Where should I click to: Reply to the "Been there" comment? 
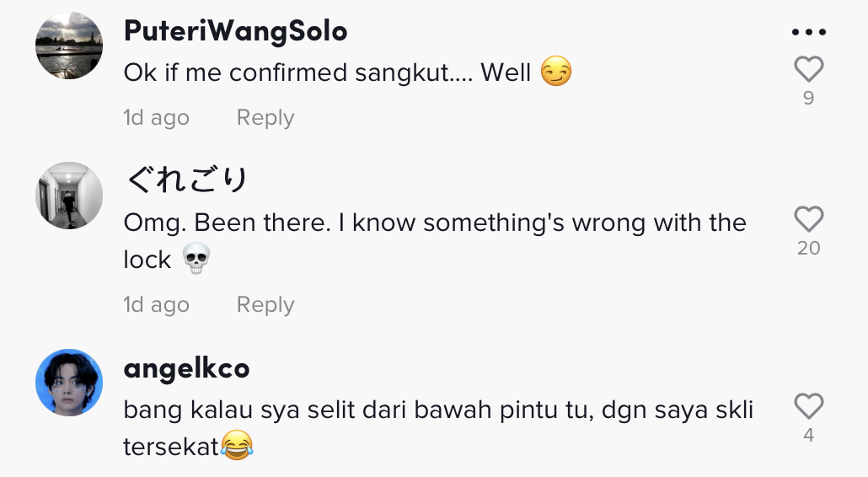pyautogui.click(x=265, y=304)
